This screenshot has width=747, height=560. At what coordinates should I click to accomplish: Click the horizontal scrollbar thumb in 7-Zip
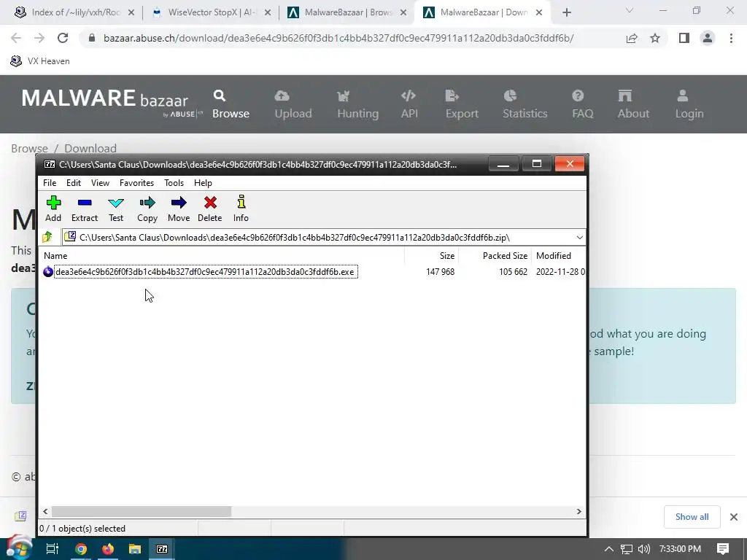coord(142,511)
